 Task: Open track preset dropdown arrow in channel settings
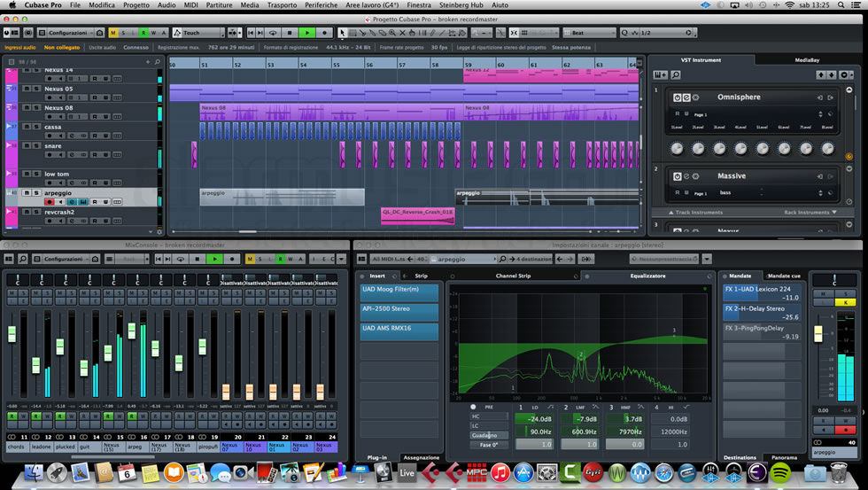(707, 259)
